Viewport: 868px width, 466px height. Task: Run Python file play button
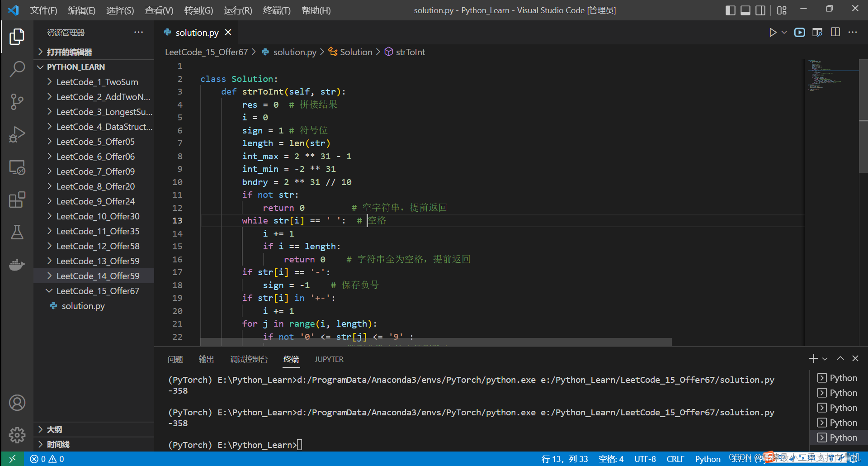click(x=773, y=33)
